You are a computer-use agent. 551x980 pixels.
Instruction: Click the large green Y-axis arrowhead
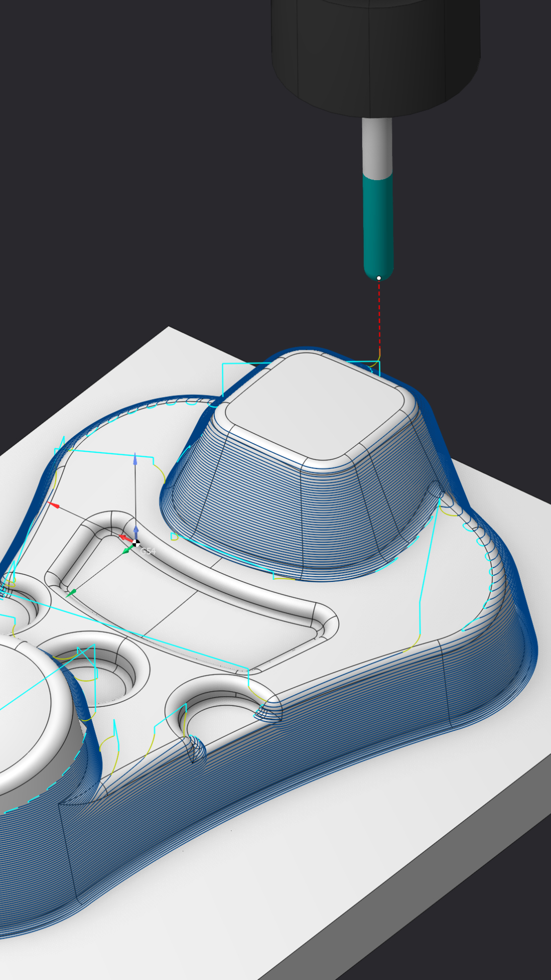71,593
